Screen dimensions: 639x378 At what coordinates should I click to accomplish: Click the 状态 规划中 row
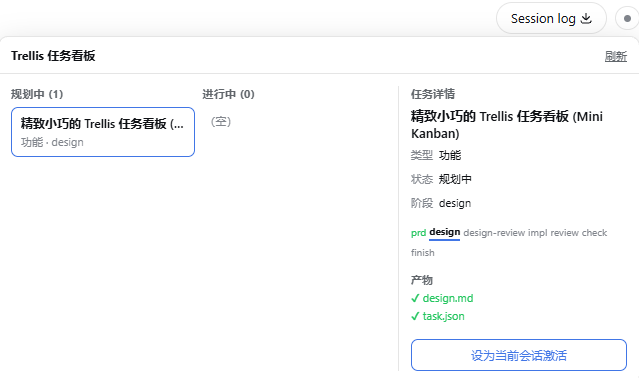click(441, 179)
